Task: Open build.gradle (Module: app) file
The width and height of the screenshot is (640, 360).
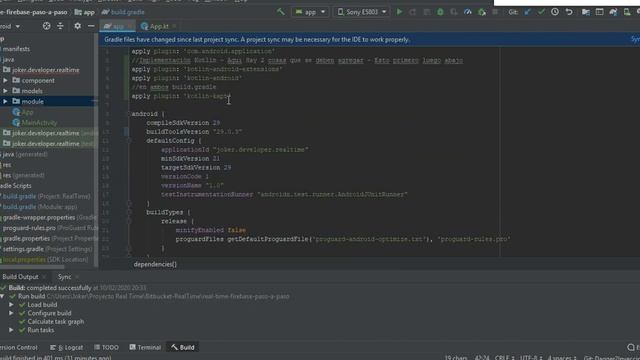Action: tap(39, 207)
